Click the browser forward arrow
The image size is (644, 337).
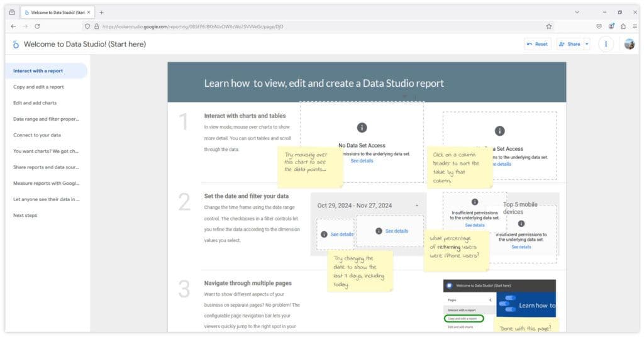click(25, 26)
